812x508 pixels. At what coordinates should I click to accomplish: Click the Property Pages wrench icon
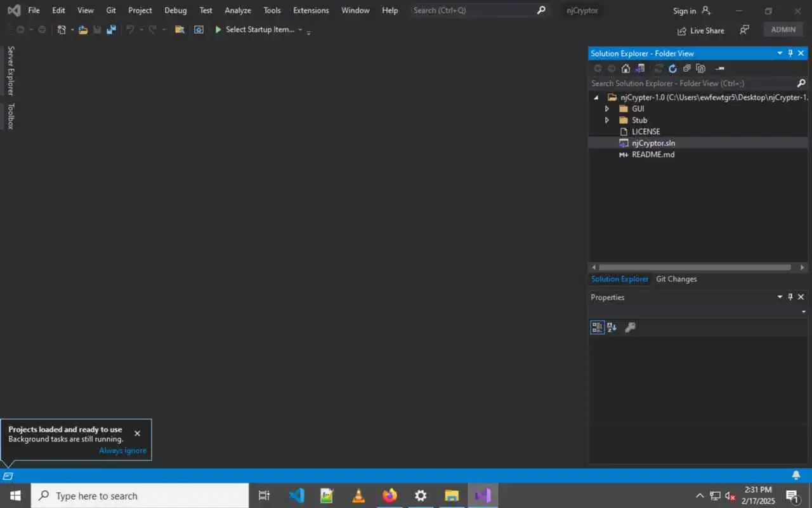(x=630, y=328)
